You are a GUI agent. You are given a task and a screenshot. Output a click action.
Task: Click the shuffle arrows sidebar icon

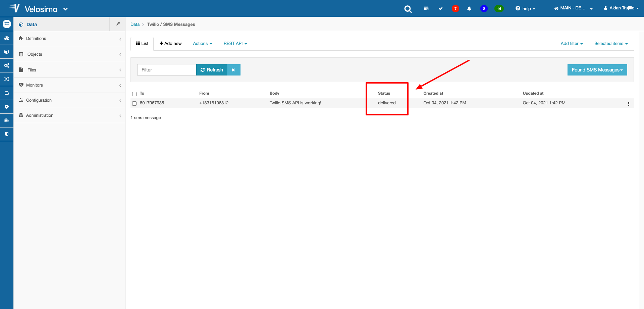pyautogui.click(x=7, y=79)
